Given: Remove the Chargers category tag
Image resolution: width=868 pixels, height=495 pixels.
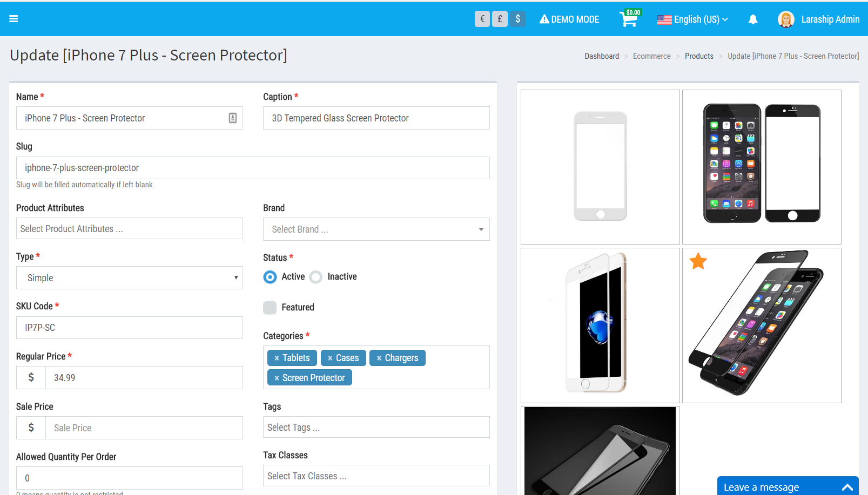Looking at the screenshot, I should pyautogui.click(x=379, y=358).
